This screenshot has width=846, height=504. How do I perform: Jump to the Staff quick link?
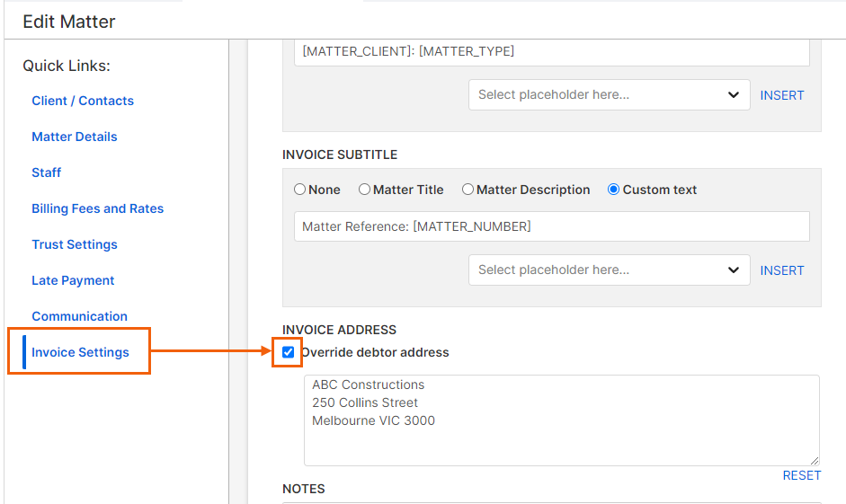coord(47,172)
